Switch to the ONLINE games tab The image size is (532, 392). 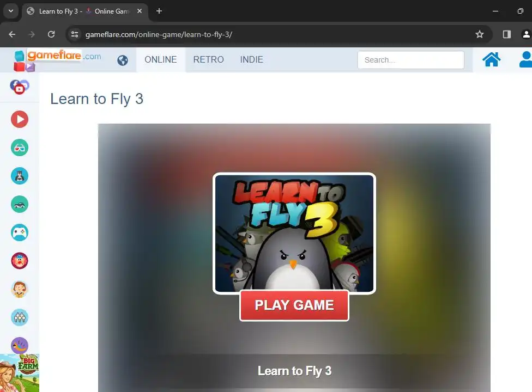pyautogui.click(x=161, y=60)
